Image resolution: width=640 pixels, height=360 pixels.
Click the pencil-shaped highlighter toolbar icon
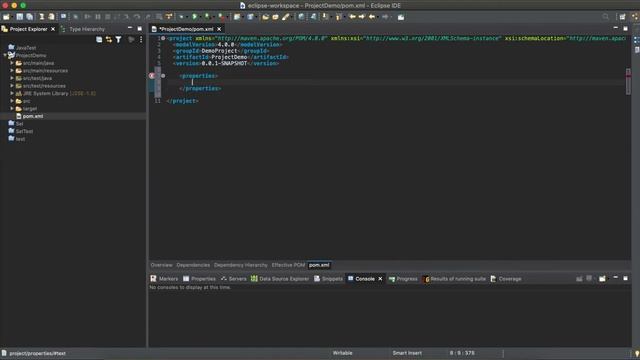coord(286,17)
